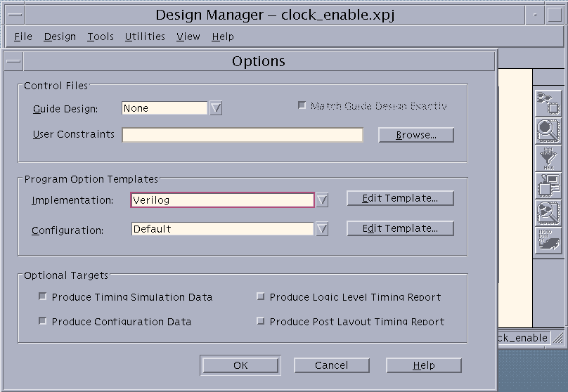Expand the Configuration template dropdown arrow
The height and width of the screenshot is (392, 568).
click(x=322, y=229)
